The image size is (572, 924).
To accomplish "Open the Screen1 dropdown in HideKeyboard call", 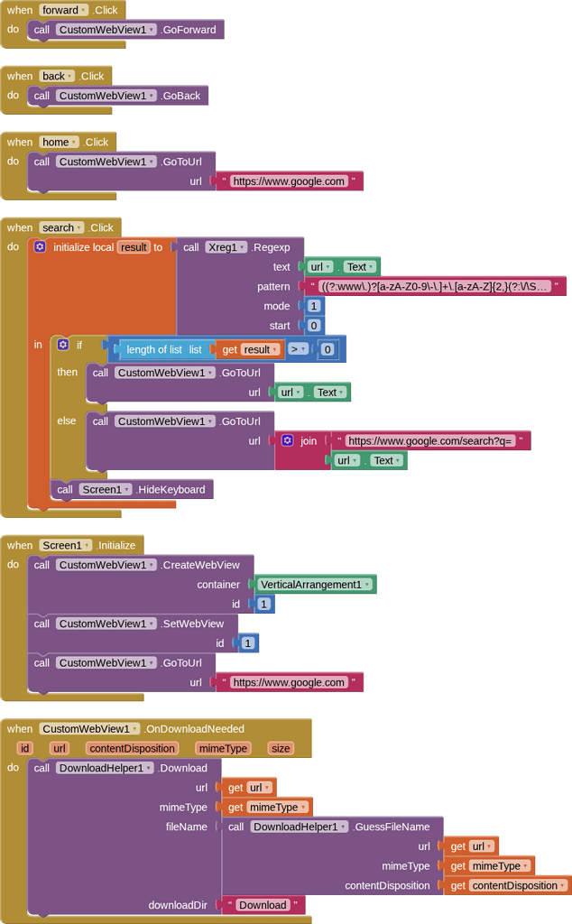I will point(127,490).
